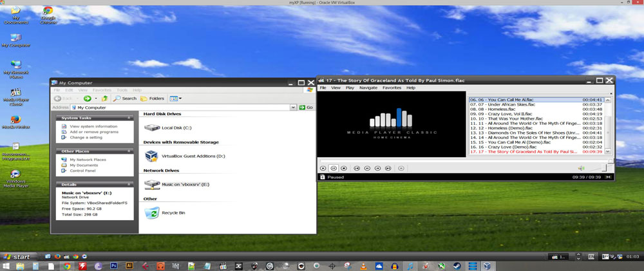Click the Go button next to address bar
Viewport: 644px width, 271px height.
coord(306,107)
